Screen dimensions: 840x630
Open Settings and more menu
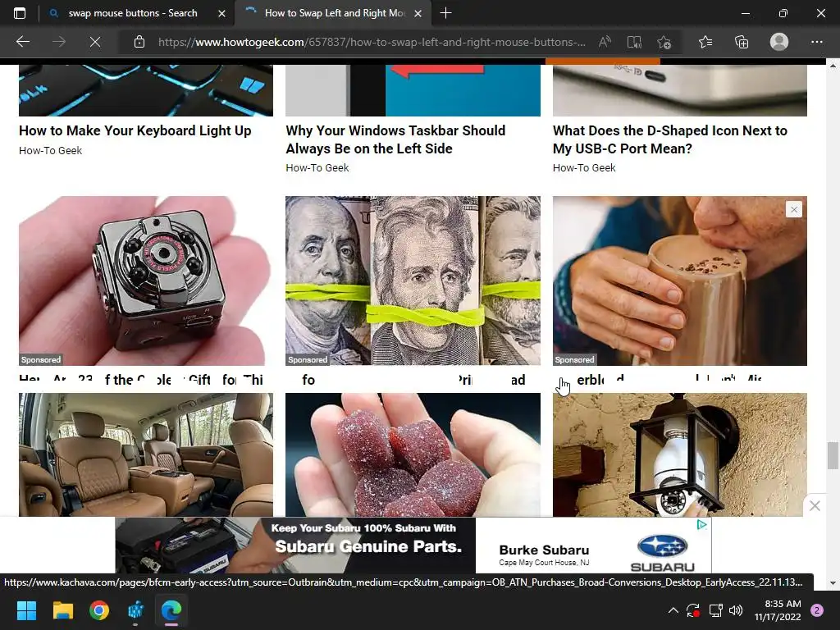point(816,42)
